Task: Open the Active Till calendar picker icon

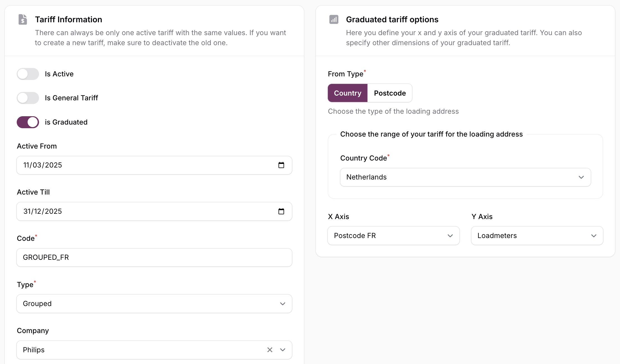Action: 281,211
